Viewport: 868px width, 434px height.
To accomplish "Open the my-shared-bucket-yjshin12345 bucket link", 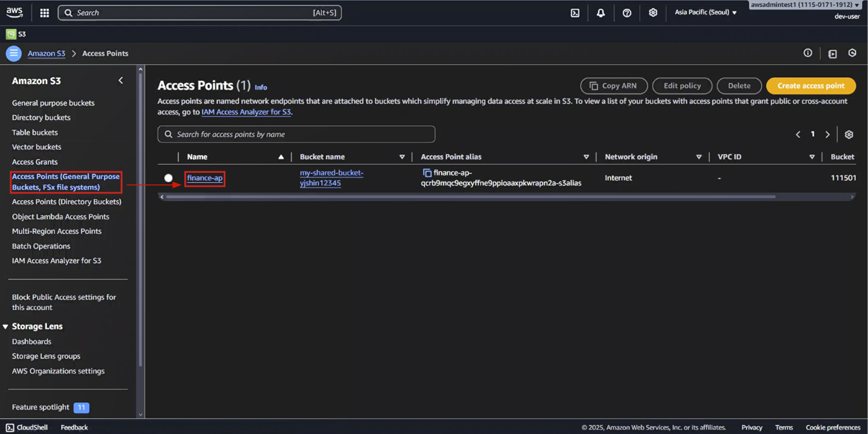I will tap(332, 178).
